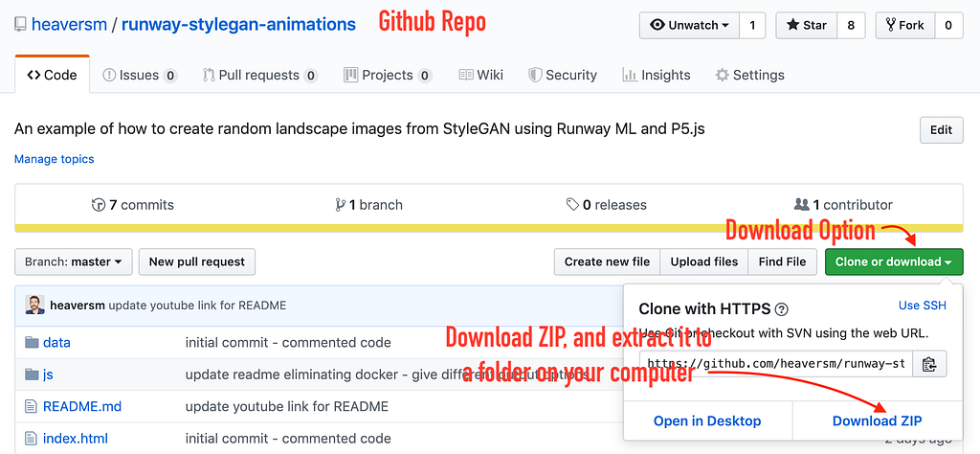View the 7 commits history
Viewport: 980px width, 454px height.
132,204
